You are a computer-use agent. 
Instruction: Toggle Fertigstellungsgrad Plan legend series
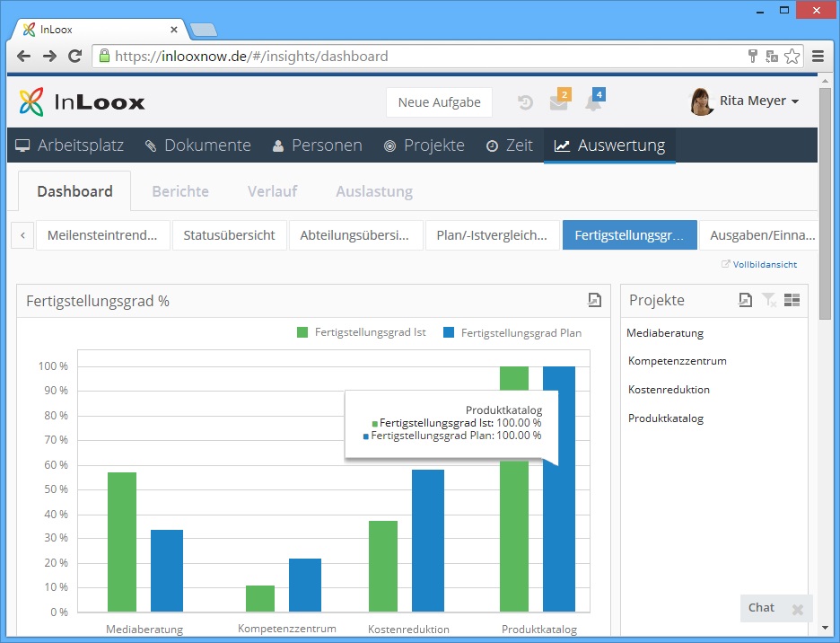pos(512,332)
